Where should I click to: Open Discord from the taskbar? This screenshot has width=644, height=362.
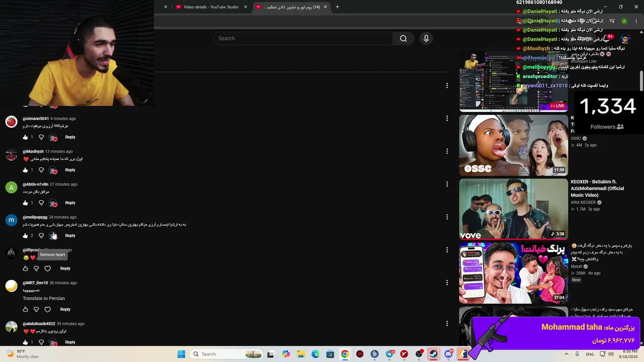click(x=448, y=354)
